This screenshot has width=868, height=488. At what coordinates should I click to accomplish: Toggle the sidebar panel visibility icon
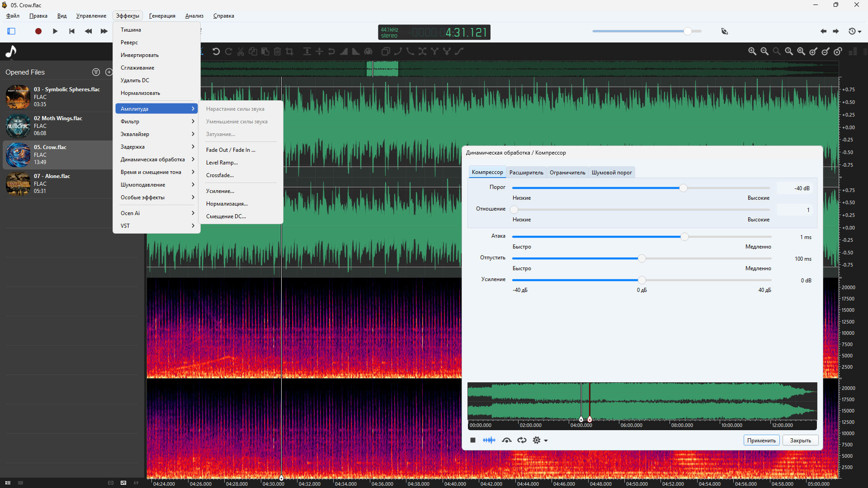11,31
